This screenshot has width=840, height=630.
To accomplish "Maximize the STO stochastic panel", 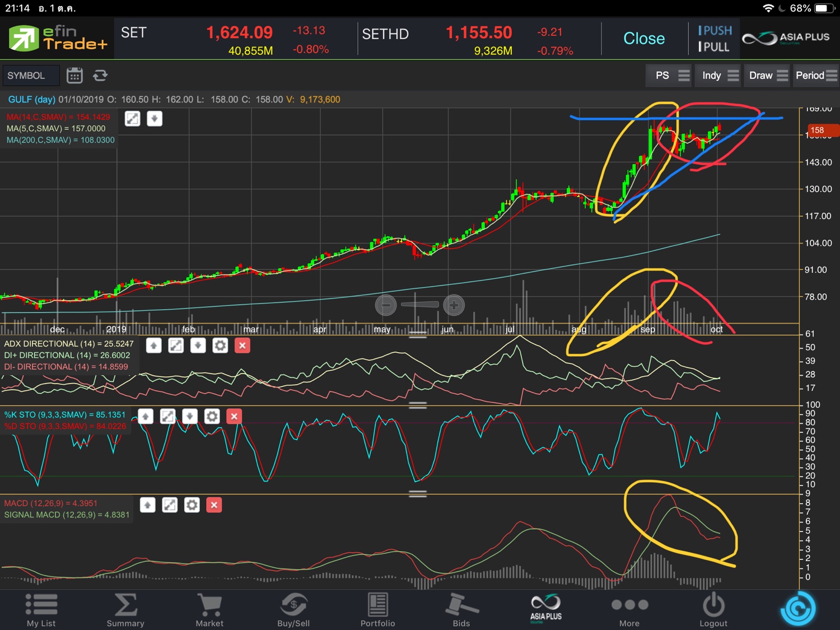I will click(x=167, y=416).
